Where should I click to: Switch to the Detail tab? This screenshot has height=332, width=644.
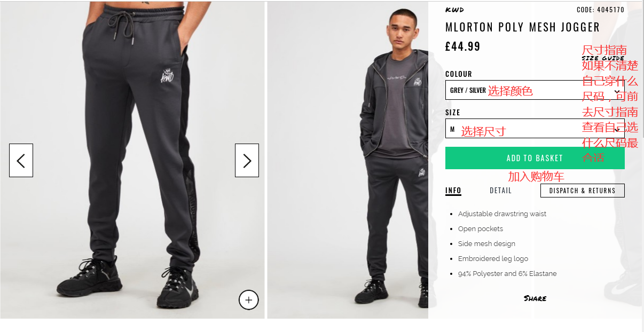[x=500, y=191]
